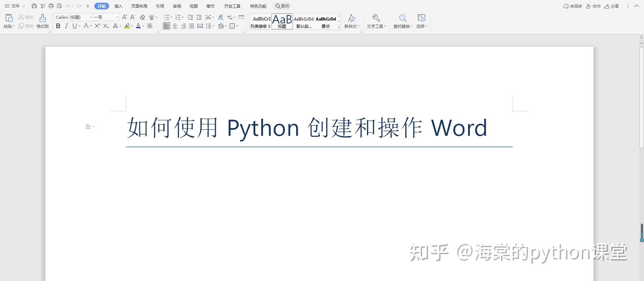
Task: Switch to the 引用 tab
Action: [160, 6]
